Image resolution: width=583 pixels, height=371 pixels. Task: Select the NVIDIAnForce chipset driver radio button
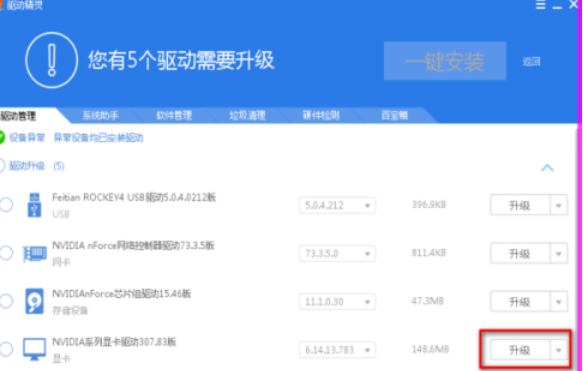click(x=6, y=301)
